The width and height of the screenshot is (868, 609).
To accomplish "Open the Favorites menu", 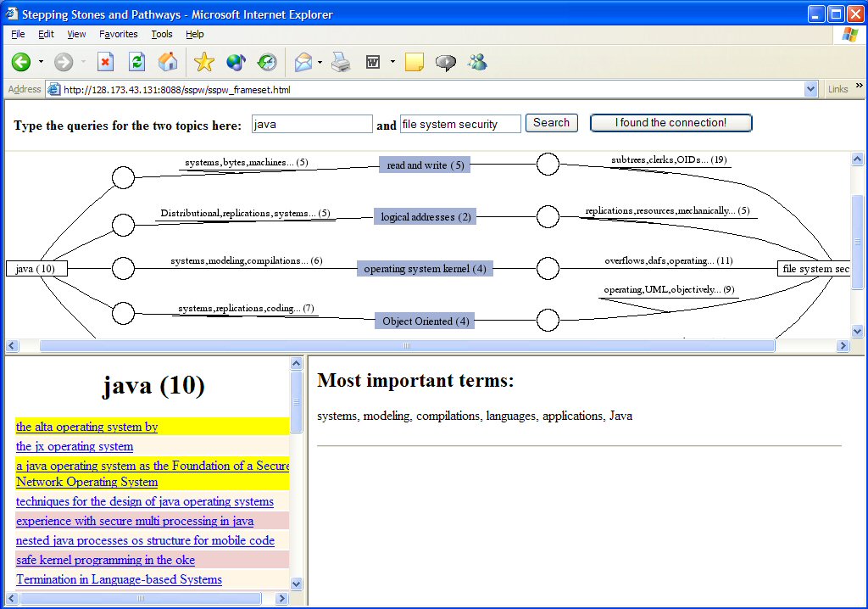I will pos(119,35).
